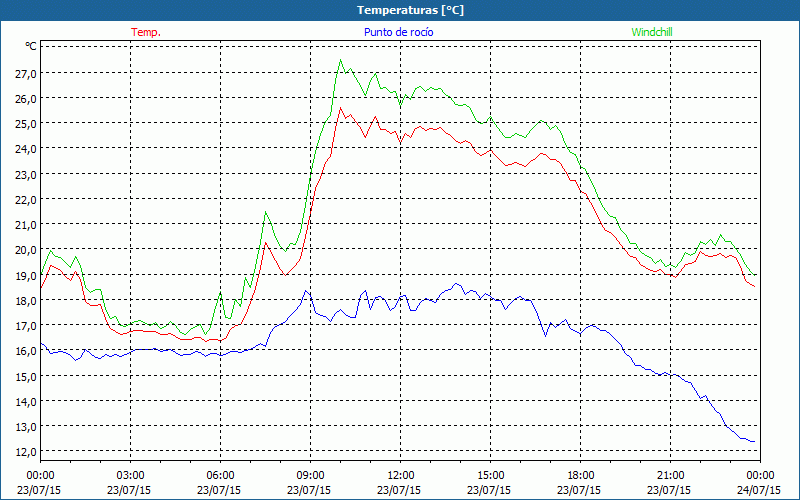Click the 16,0 y-axis value
Screen dimensions: 800x500
tap(26, 352)
